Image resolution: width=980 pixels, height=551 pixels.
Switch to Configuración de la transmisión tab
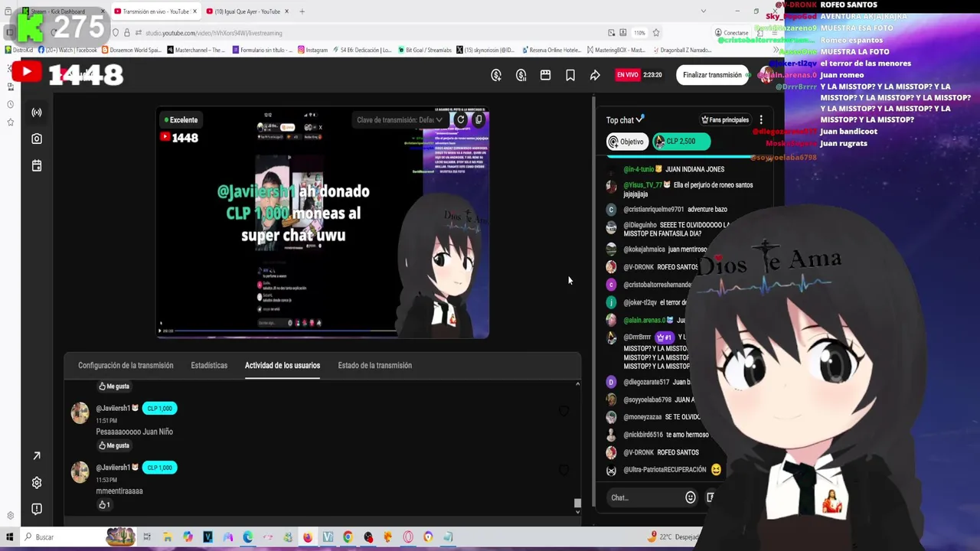(x=126, y=365)
